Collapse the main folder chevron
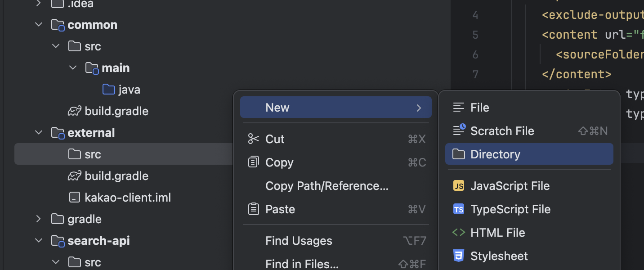 point(73,68)
